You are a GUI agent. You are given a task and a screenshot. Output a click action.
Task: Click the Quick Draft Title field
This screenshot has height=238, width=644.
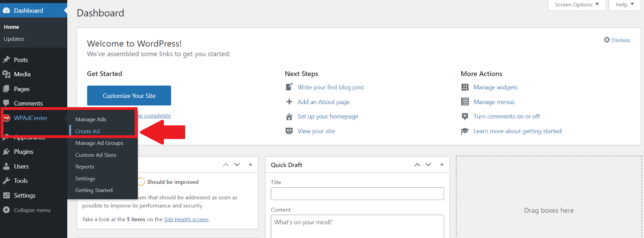357,194
